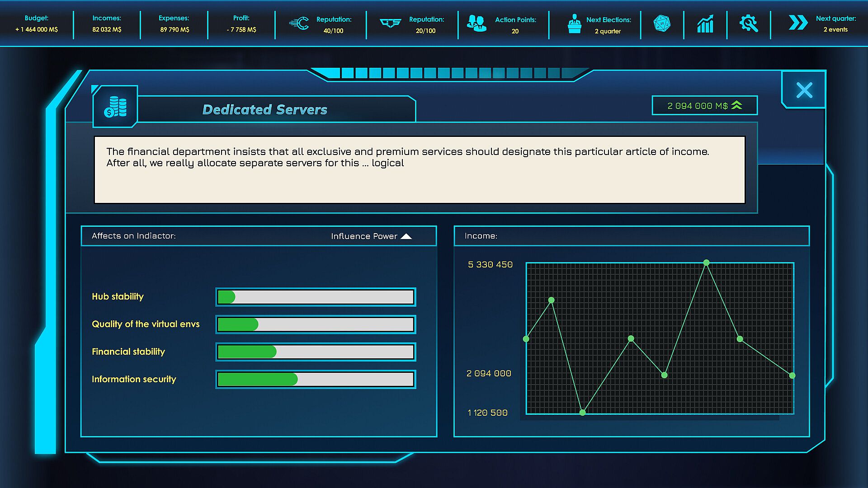Open the statistics bar chart icon
This screenshot has height=488, width=868.
click(705, 23)
